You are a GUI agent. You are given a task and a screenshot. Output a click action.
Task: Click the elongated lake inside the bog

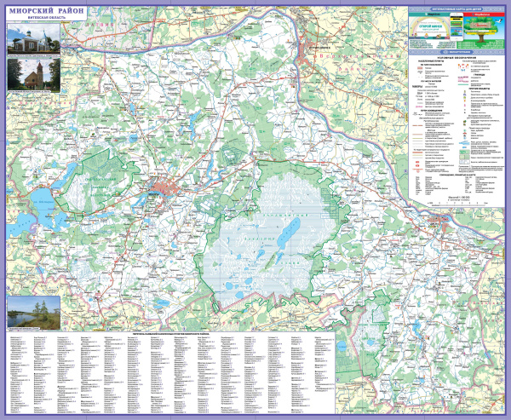pyautogui.click(x=288, y=228)
